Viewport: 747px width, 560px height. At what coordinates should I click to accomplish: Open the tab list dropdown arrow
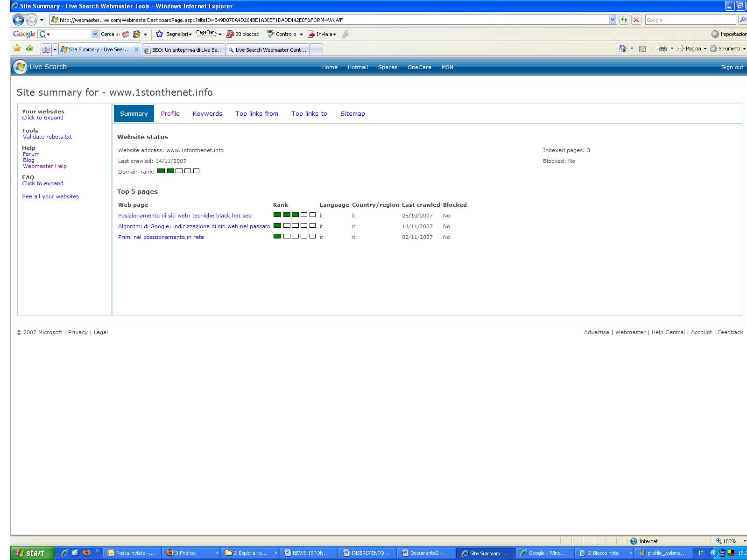coord(55,49)
